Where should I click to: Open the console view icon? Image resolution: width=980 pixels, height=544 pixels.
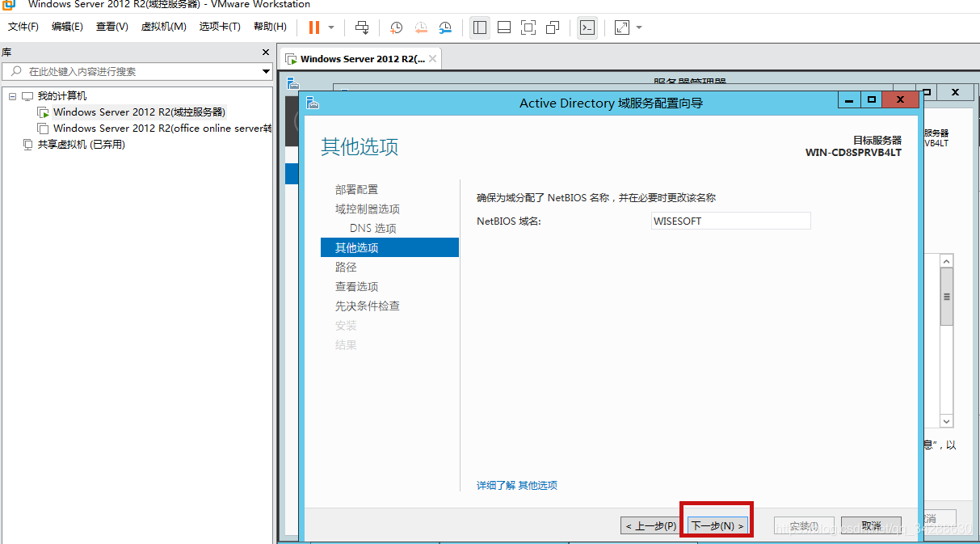[x=587, y=27]
